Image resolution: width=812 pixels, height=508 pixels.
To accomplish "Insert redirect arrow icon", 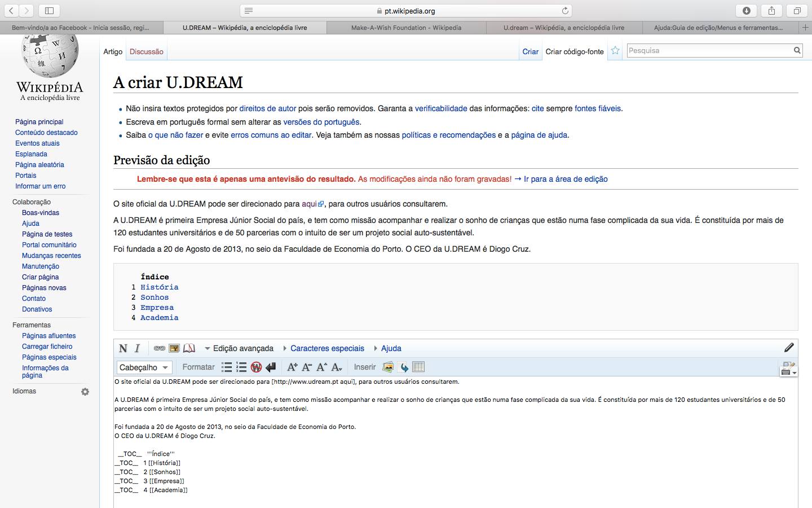I will (x=403, y=367).
